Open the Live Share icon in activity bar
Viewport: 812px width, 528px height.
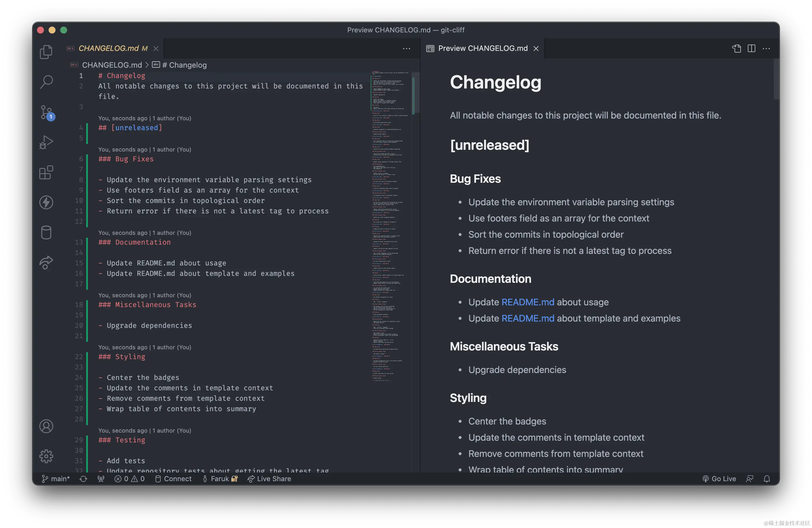click(x=46, y=263)
